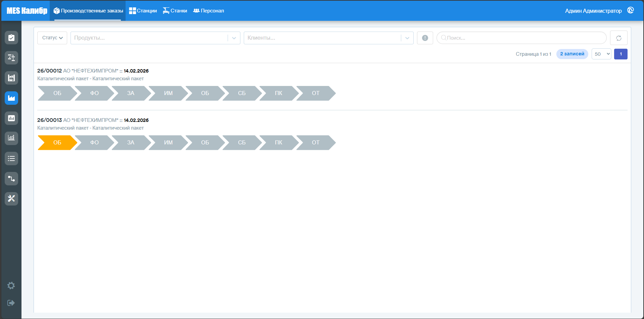Select ОТ step of order 26/00013
This screenshot has width=644, height=319.
pos(316,143)
